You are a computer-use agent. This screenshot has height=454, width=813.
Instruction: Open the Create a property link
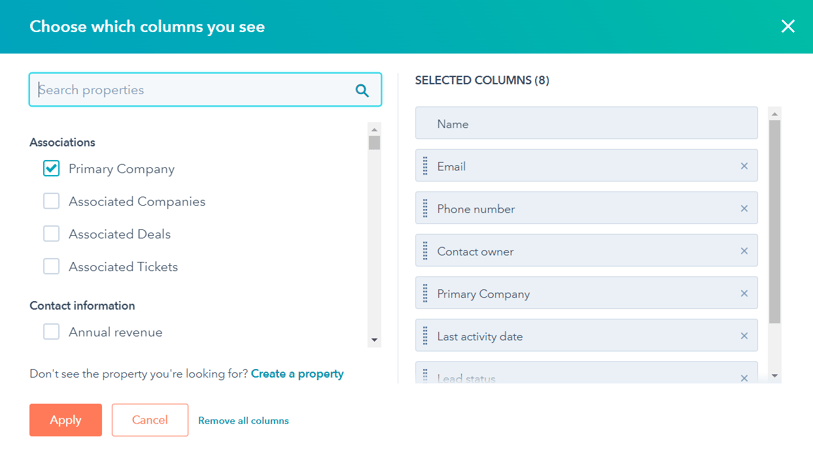pyautogui.click(x=297, y=374)
